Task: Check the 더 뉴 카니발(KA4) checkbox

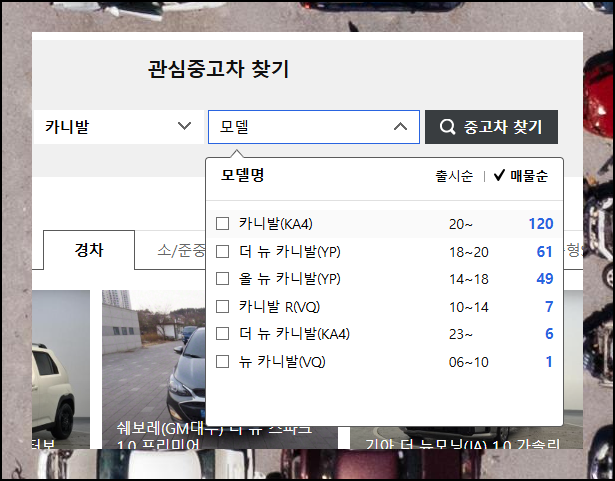Action: (222, 334)
